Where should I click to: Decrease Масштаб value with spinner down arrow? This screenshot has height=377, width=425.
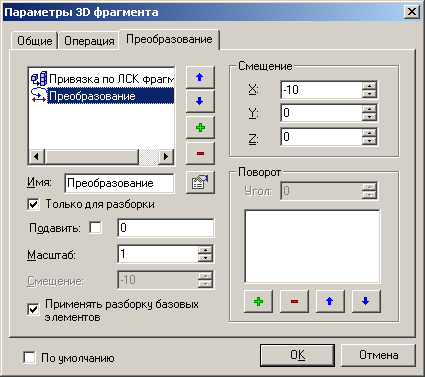pos(205,258)
